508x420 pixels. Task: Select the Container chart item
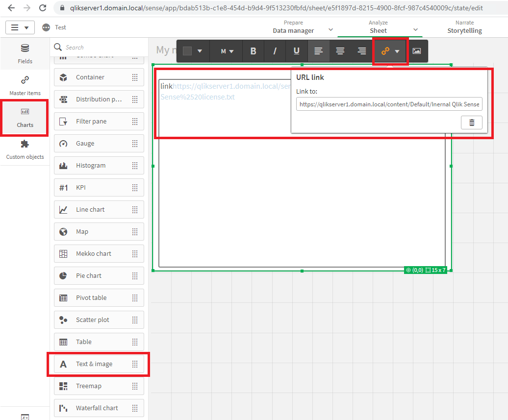pyautogui.click(x=99, y=77)
